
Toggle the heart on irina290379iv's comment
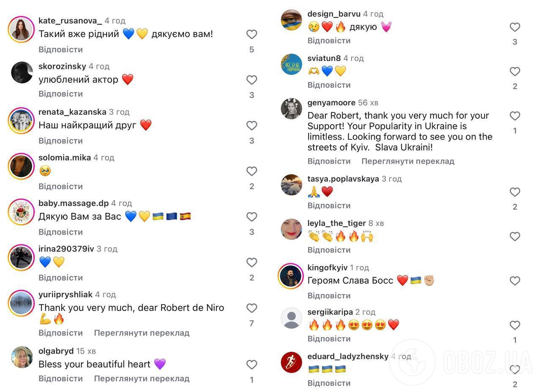pyautogui.click(x=251, y=262)
